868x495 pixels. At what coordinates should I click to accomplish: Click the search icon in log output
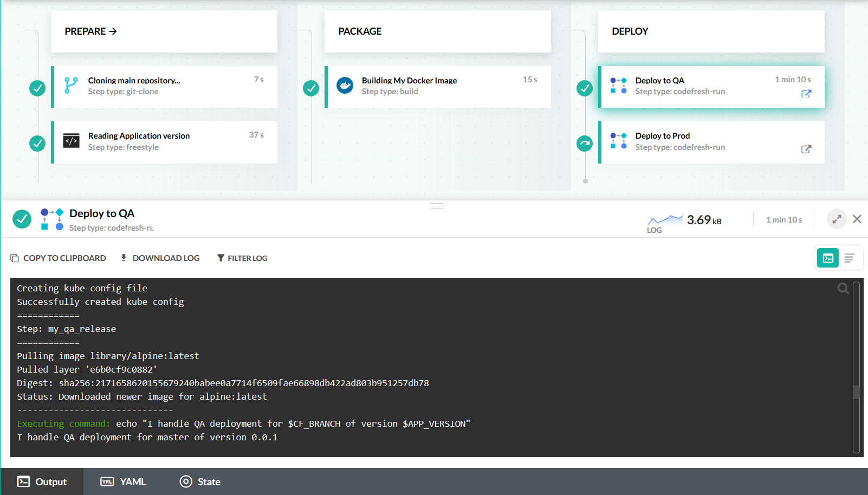[x=843, y=289]
